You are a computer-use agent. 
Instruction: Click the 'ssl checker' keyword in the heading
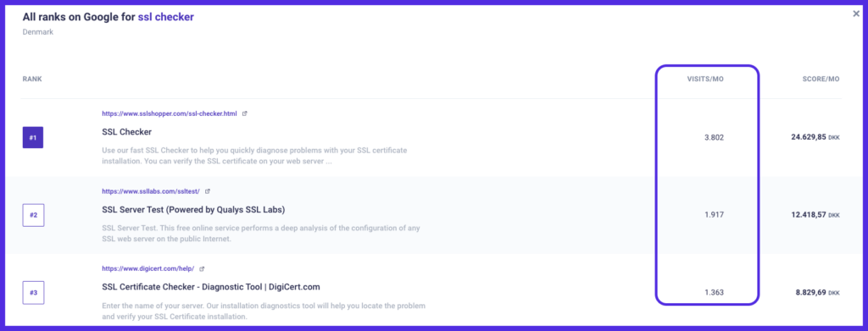pyautogui.click(x=166, y=17)
